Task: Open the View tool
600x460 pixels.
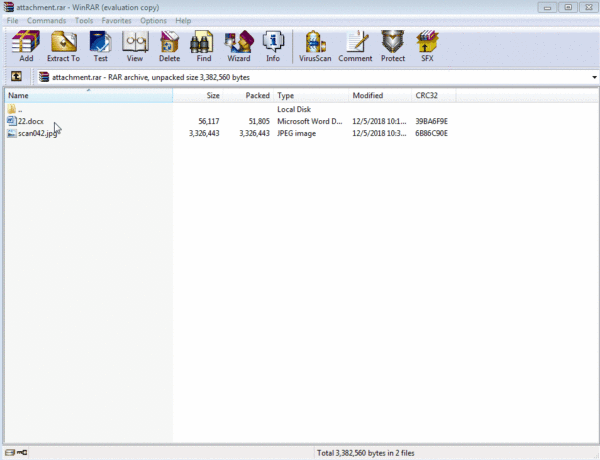Action: 135,46
